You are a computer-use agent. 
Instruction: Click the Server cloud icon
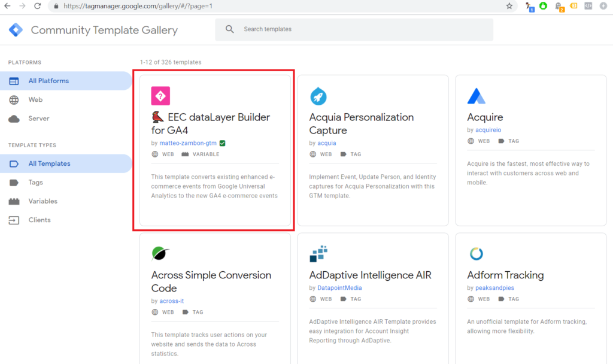14,119
